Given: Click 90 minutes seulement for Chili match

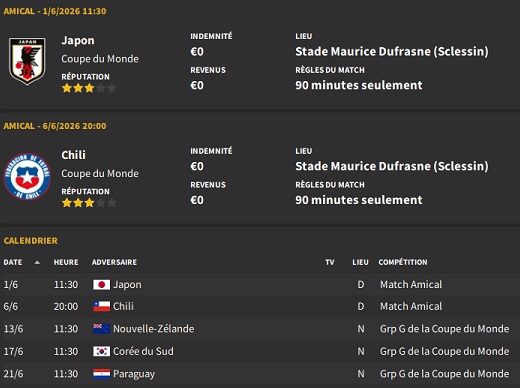Looking at the screenshot, I should [359, 200].
